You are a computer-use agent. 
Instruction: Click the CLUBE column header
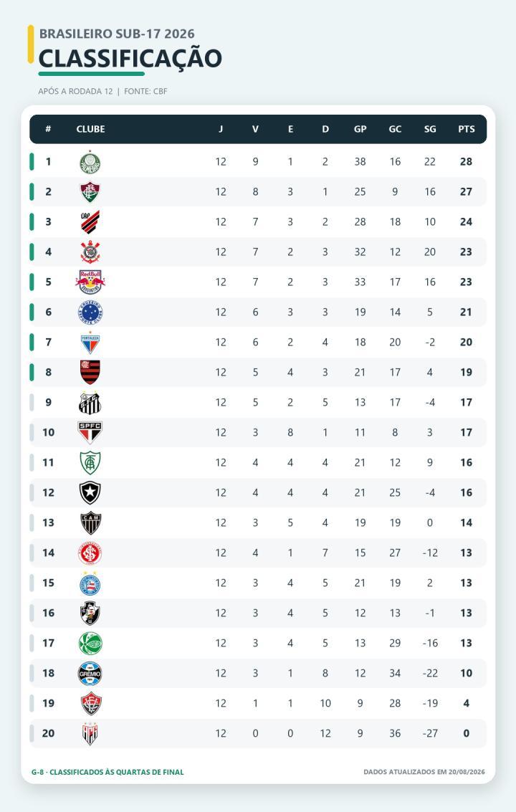[91, 130]
